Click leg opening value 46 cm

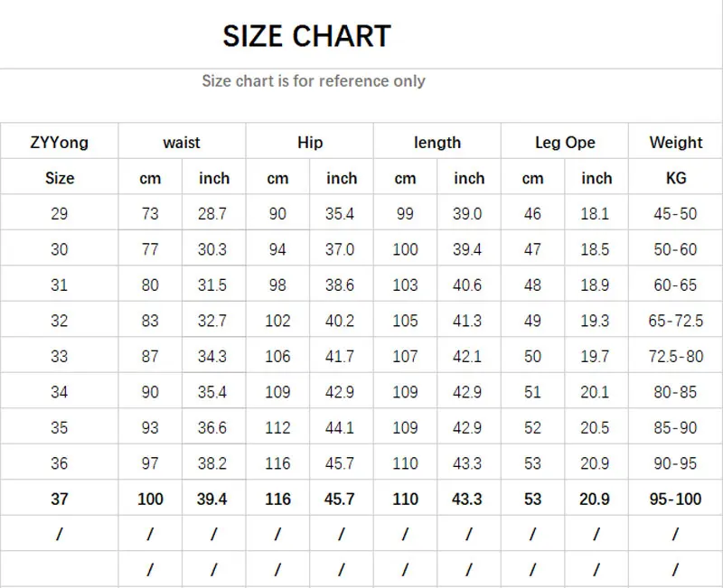pyautogui.click(x=532, y=214)
